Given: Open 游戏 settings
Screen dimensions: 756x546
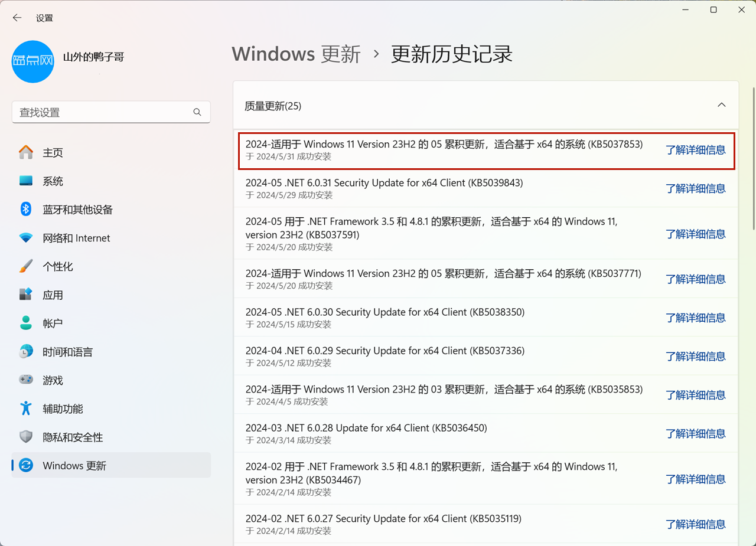Looking at the screenshot, I should [111, 380].
